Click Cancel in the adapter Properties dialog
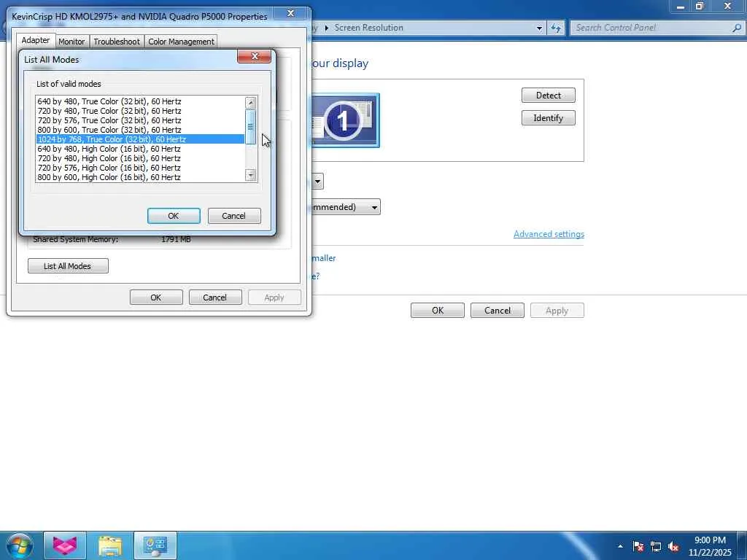 pyautogui.click(x=215, y=297)
